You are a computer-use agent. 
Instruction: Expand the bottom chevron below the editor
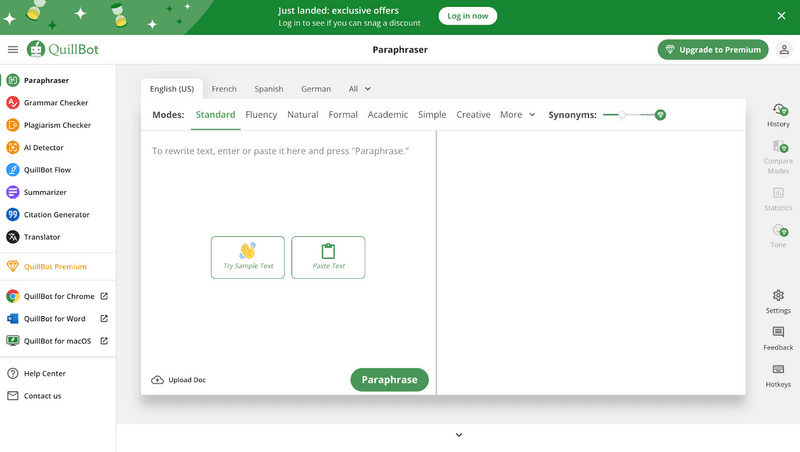[459, 435]
